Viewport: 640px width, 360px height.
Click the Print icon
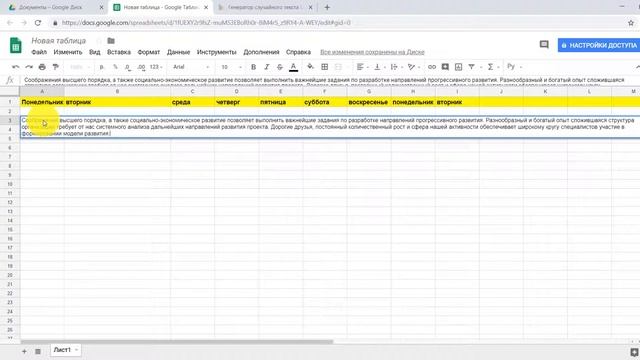[42, 67]
